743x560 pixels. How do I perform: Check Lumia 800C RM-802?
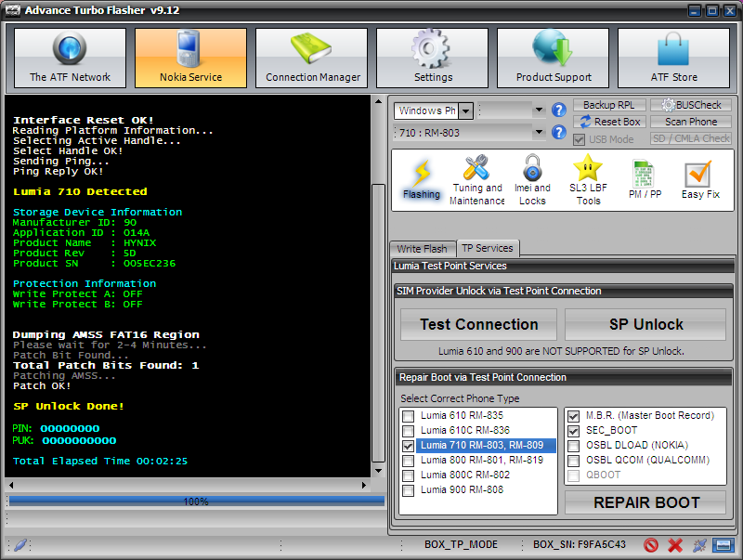tap(408, 475)
